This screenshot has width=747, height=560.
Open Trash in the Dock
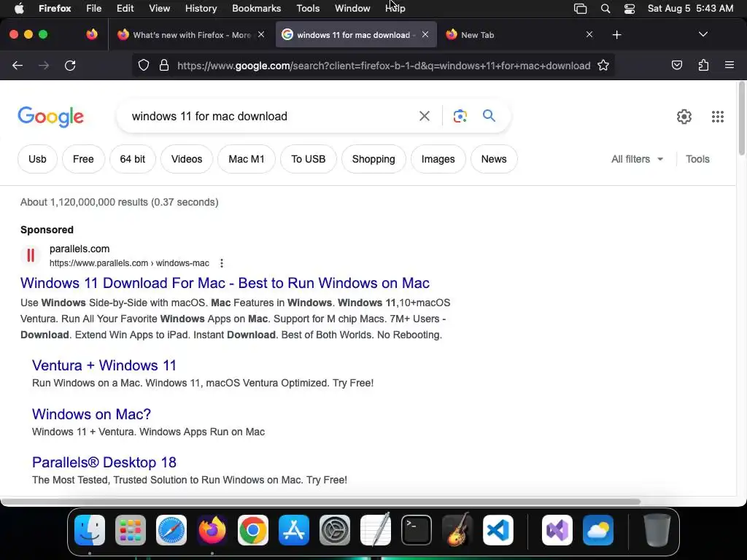coord(657,530)
